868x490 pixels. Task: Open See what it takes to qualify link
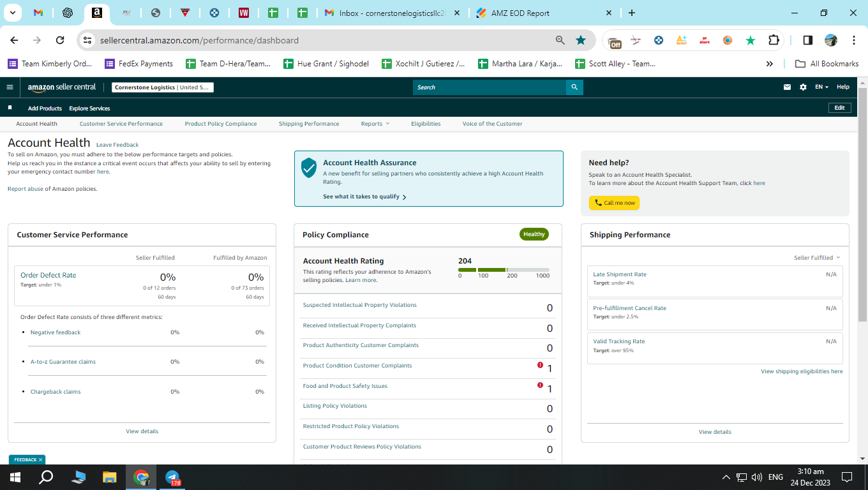pyautogui.click(x=364, y=197)
